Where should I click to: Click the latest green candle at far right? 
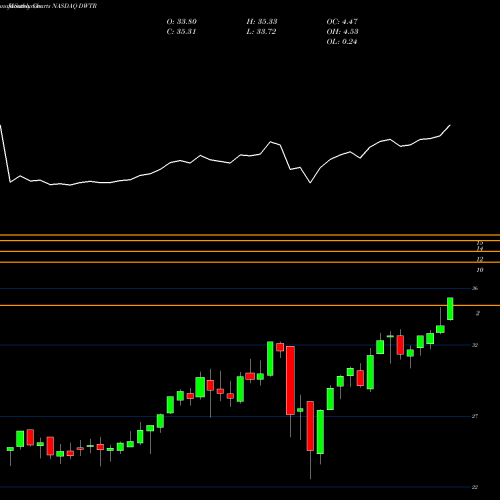tap(450, 309)
